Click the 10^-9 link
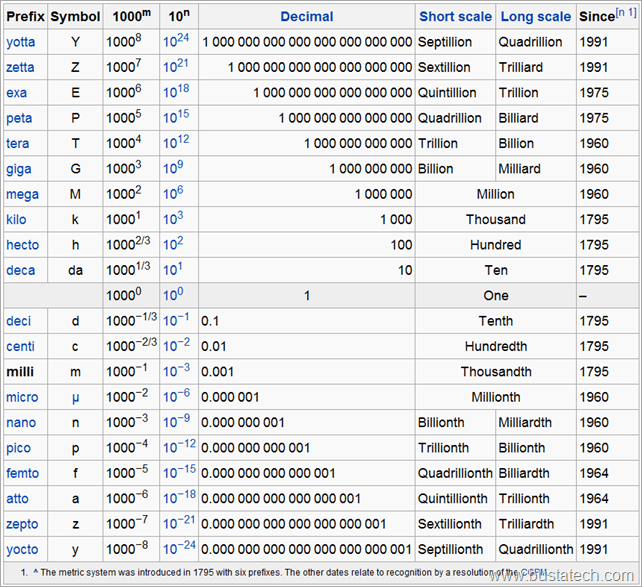 tap(176, 422)
